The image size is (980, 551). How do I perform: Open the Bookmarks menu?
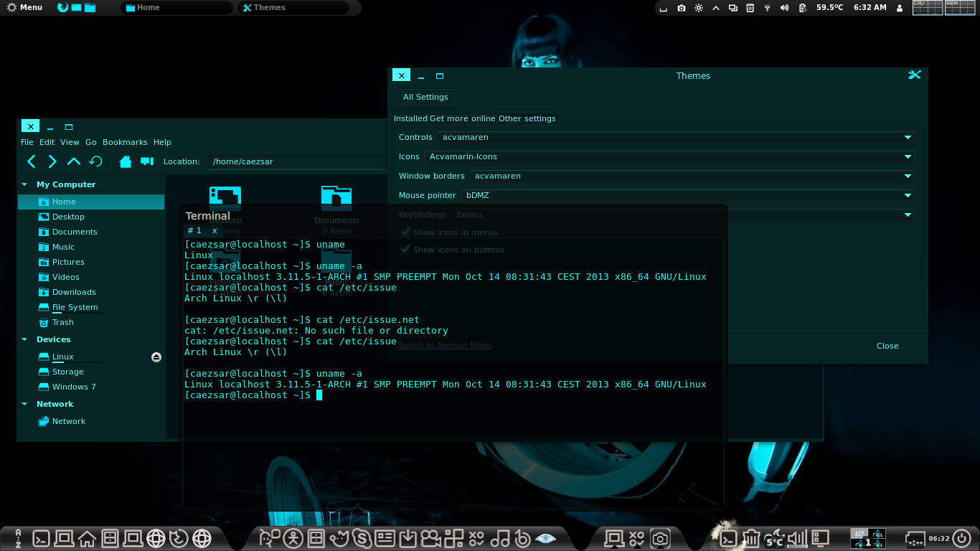pyautogui.click(x=125, y=142)
